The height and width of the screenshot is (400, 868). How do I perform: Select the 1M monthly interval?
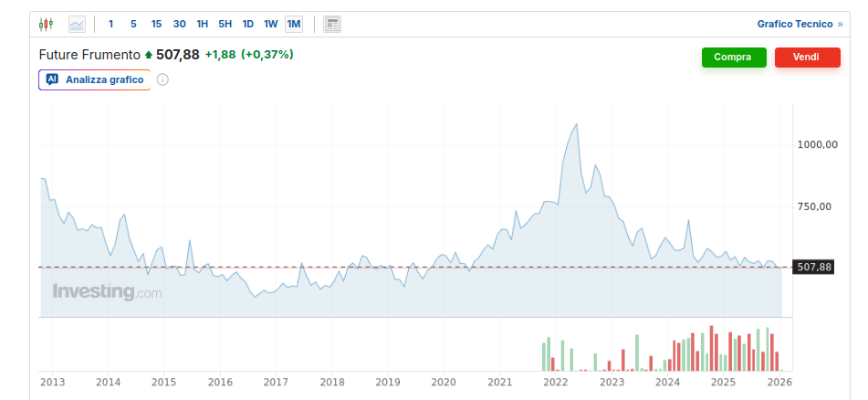click(293, 24)
